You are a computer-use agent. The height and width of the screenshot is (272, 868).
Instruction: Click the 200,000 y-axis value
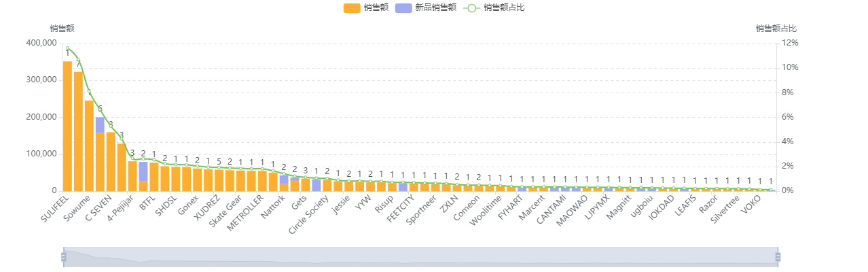(41, 117)
